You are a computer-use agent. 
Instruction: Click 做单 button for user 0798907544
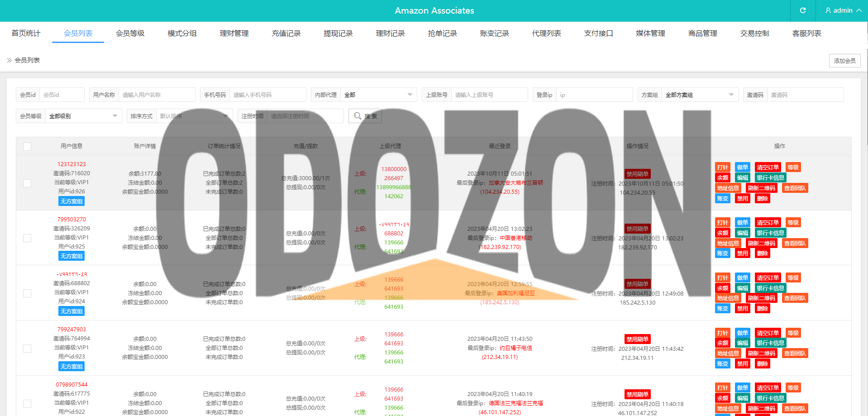tap(743, 387)
